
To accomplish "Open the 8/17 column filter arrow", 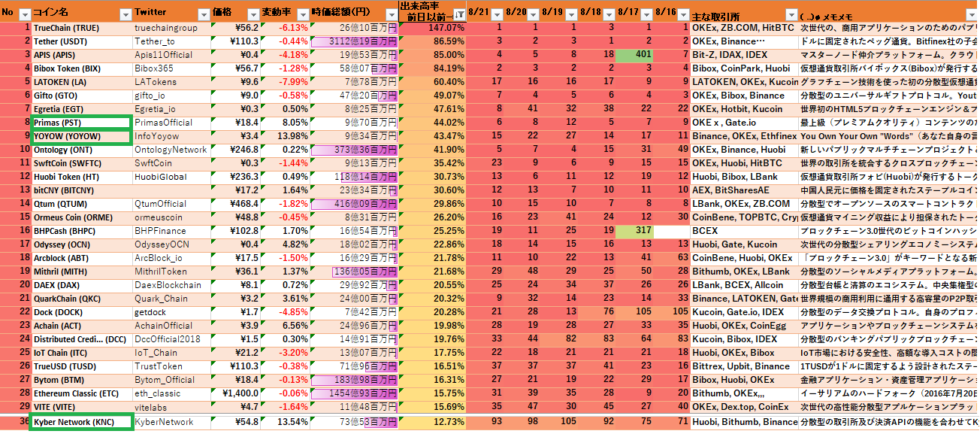I will pyautogui.click(x=646, y=14).
